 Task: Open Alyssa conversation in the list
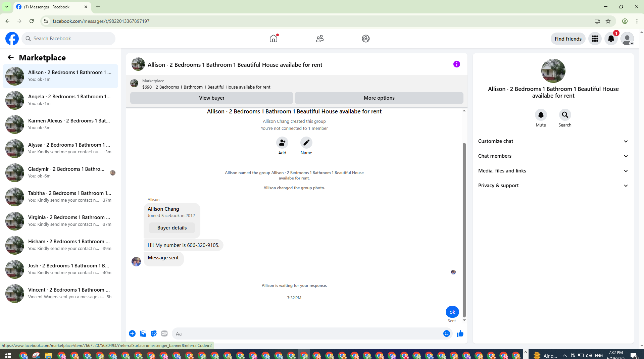pos(60,149)
